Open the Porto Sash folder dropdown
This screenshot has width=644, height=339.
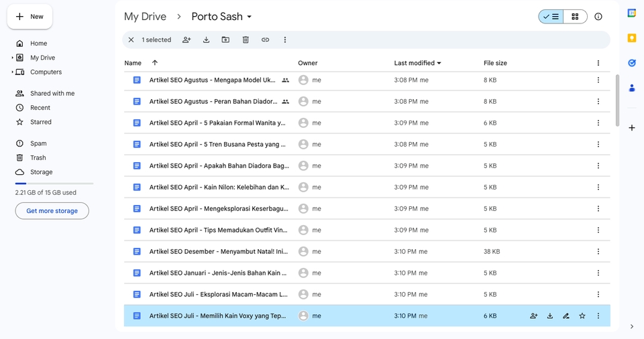pyautogui.click(x=250, y=17)
